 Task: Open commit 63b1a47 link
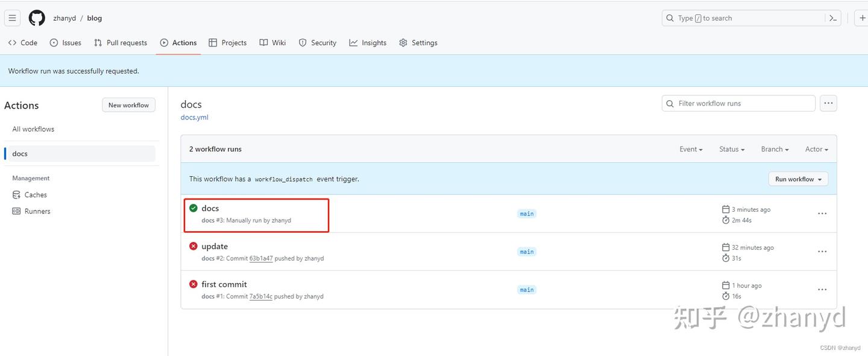[x=260, y=258]
